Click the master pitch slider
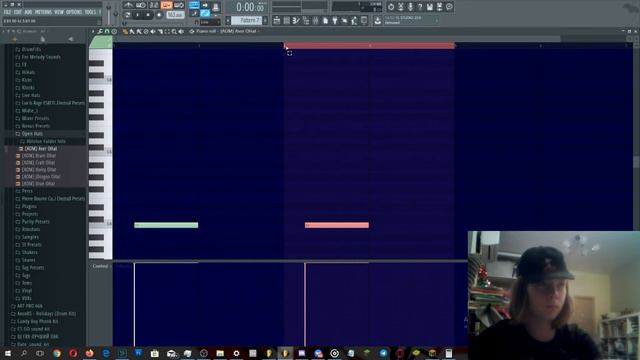640x360 pixels. pos(116,13)
